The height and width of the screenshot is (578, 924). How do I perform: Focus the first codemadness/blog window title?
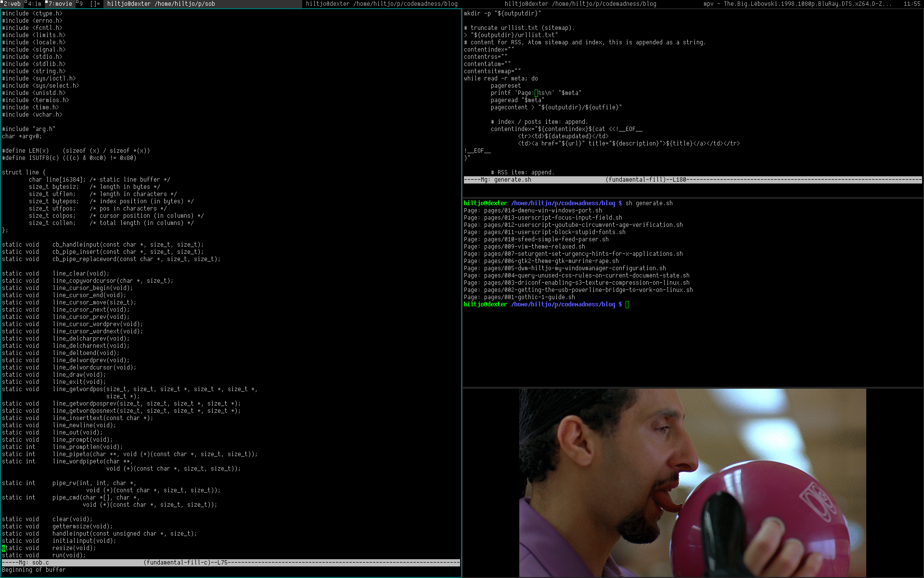tap(382, 4)
